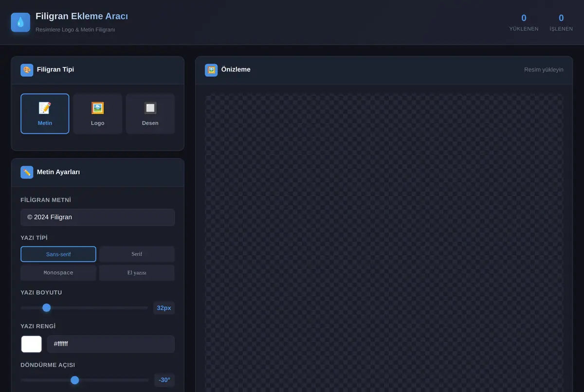Click the 'Resimlere Logo & Metin Filigranı' subtitle
The image size is (584, 392).
[75, 30]
